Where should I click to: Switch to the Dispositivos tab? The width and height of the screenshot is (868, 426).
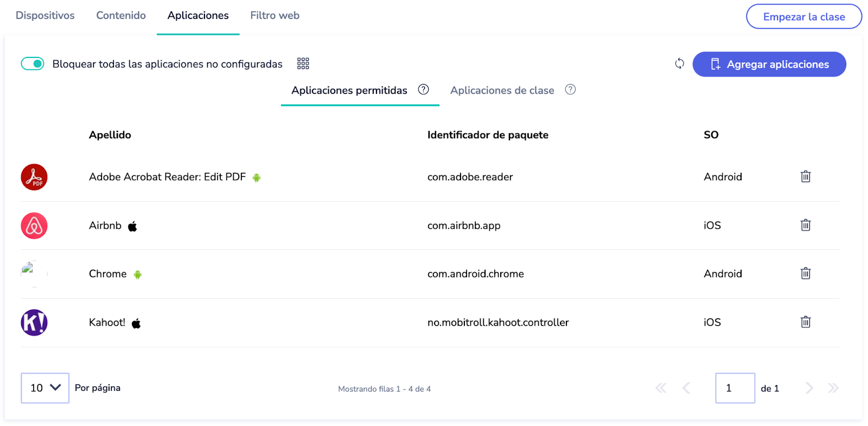(x=45, y=16)
